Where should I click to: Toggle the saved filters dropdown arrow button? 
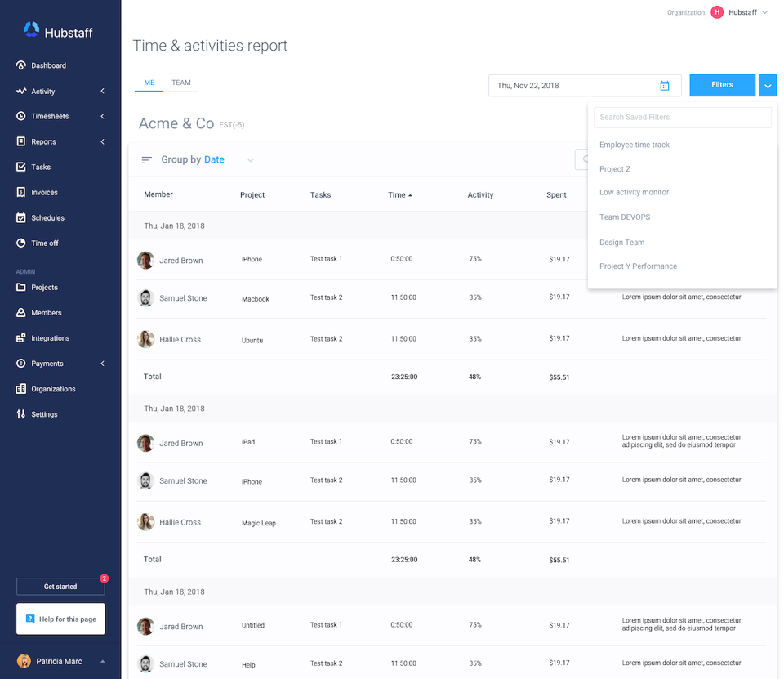[x=768, y=86]
